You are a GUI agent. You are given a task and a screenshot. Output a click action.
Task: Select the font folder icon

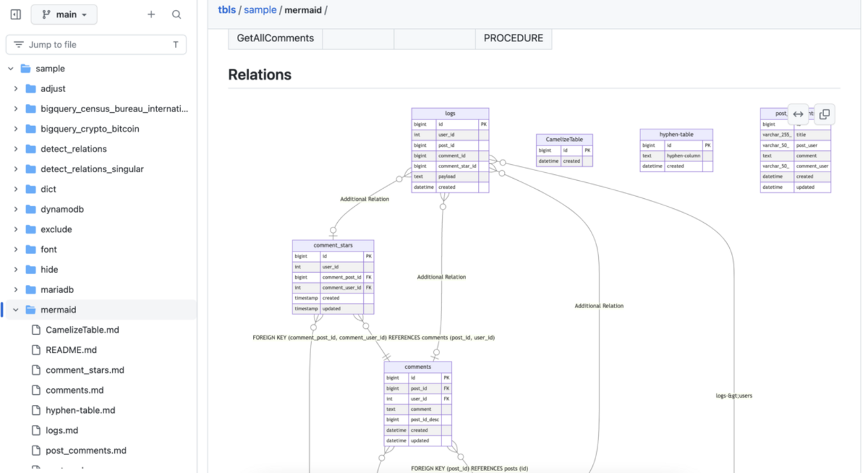[x=31, y=250]
